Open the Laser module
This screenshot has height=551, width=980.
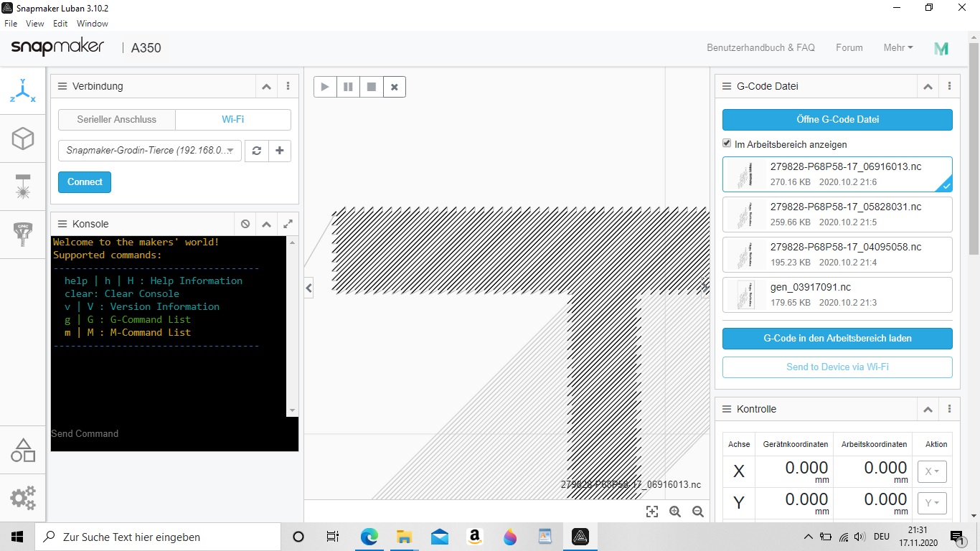click(x=22, y=187)
